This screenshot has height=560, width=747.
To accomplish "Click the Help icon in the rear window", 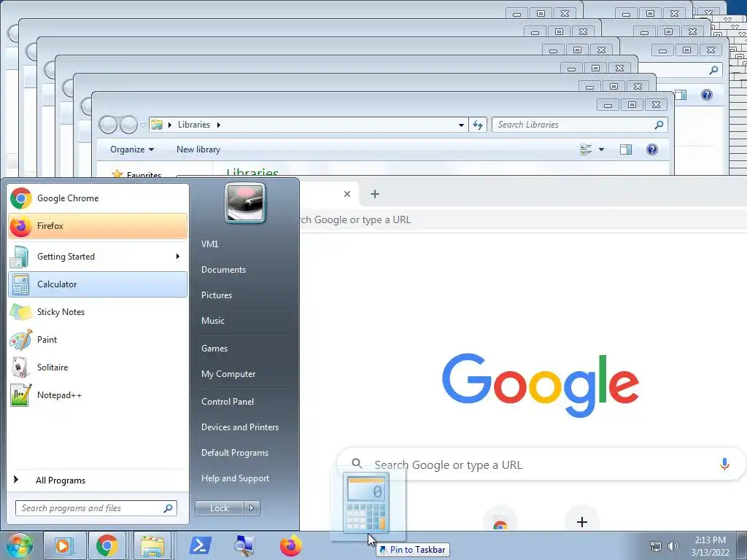I will tap(706, 95).
